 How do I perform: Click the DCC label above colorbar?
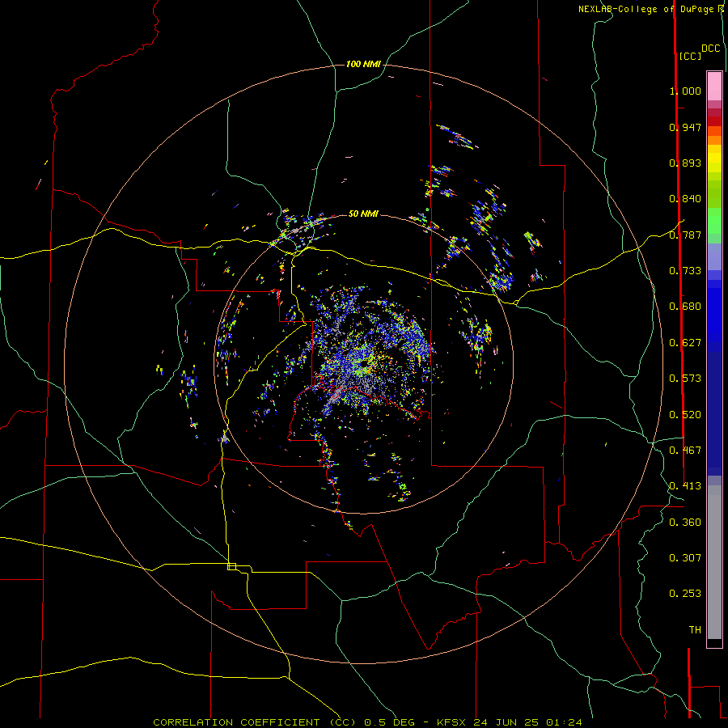click(x=711, y=49)
